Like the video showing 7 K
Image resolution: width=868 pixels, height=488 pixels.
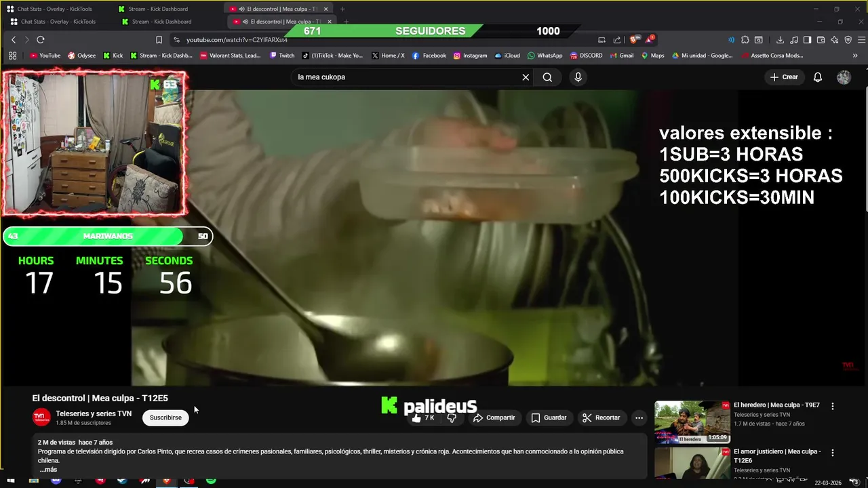423,418
